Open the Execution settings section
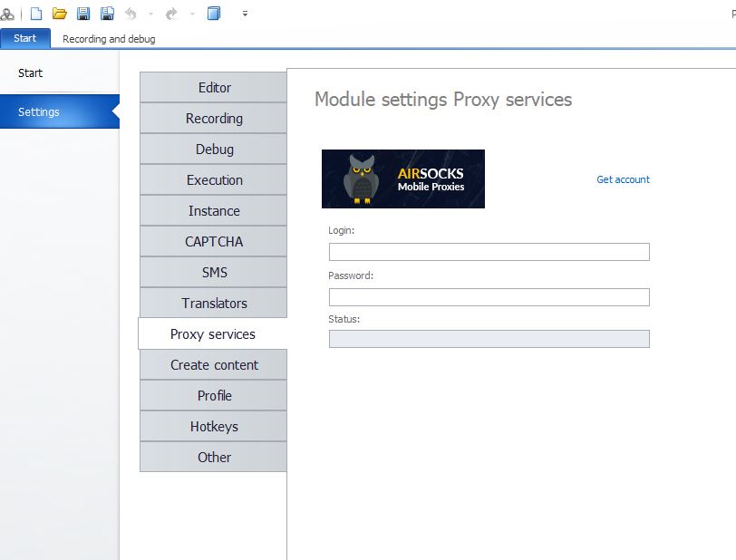Screen dimensions: 736x560 pos(213,179)
